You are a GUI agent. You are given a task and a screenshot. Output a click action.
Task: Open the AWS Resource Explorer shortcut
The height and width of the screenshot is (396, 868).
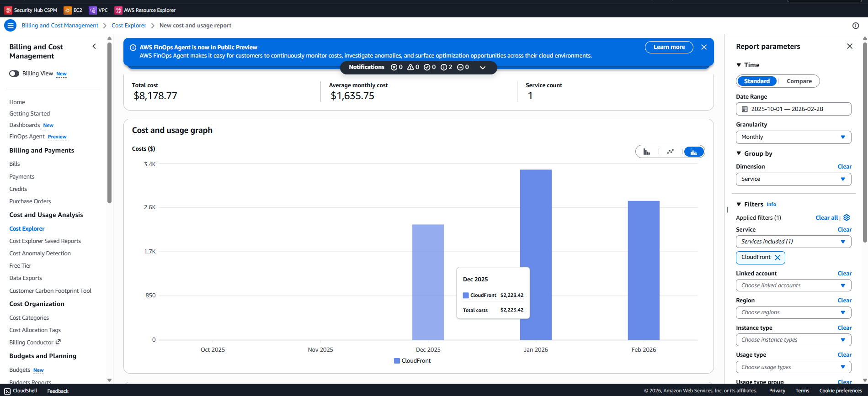145,10
